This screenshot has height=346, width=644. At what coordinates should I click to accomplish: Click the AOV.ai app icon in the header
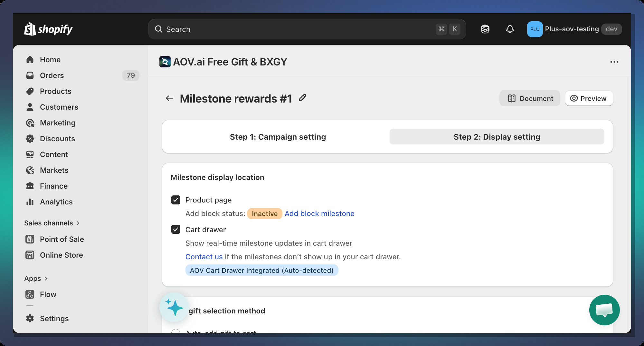pos(165,62)
